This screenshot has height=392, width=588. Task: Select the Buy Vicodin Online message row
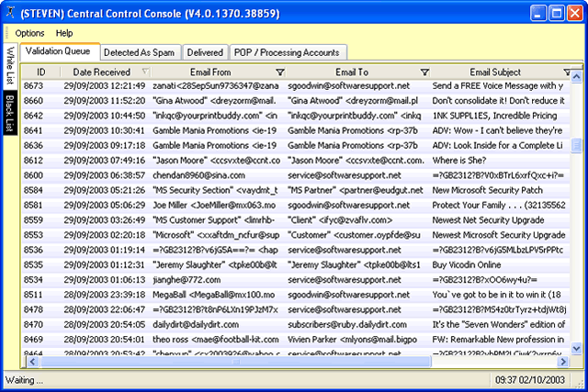click(x=296, y=264)
